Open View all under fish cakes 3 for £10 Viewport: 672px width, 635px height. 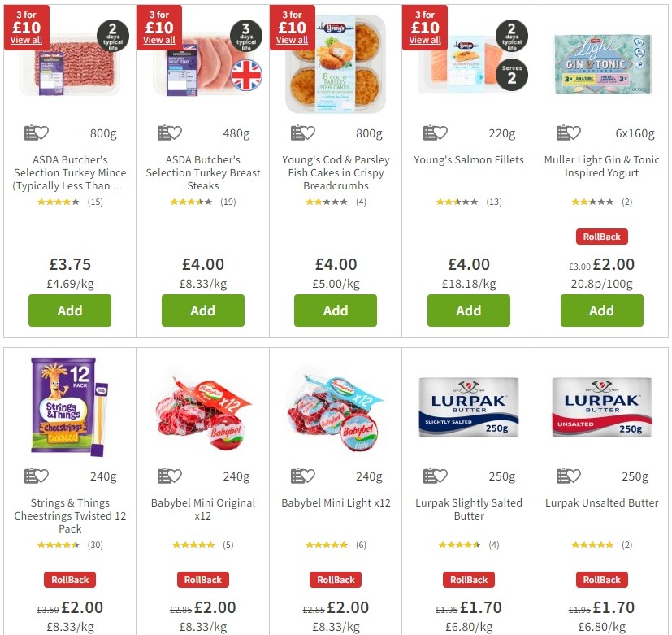[292, 38]
